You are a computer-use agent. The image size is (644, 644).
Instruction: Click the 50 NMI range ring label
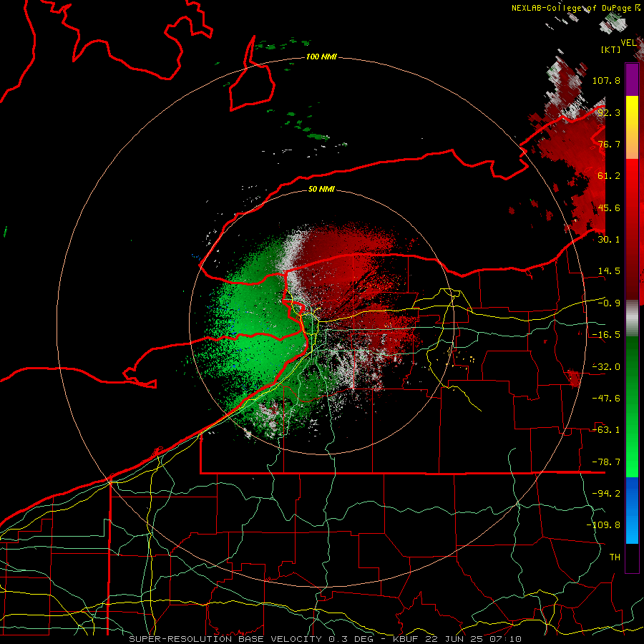tap(321, 190)
